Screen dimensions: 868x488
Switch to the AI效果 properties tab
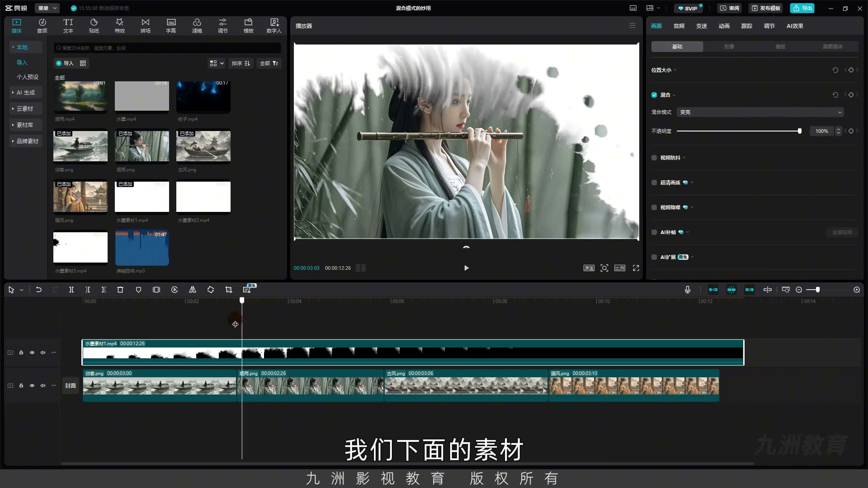[795, 26]
